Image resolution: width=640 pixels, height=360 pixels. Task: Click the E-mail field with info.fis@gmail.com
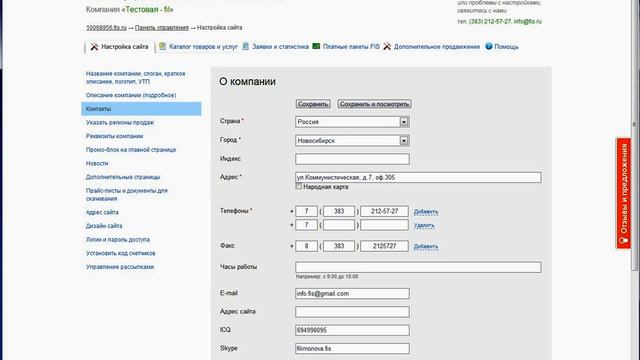coord(352,293)
